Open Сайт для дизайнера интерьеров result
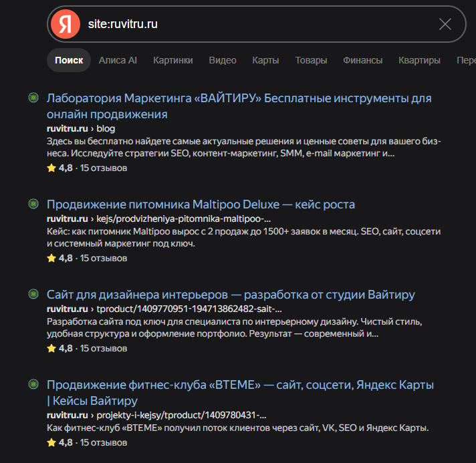Viewport: 476px width, 463px height. [x=231, y=295]
